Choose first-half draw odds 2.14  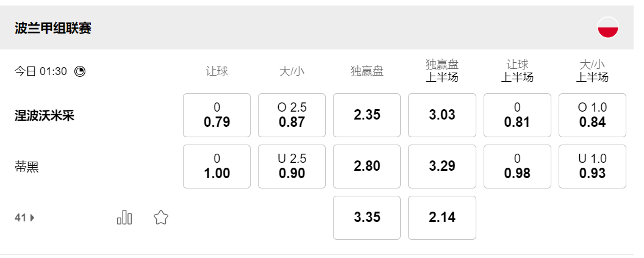pos(442,218)
